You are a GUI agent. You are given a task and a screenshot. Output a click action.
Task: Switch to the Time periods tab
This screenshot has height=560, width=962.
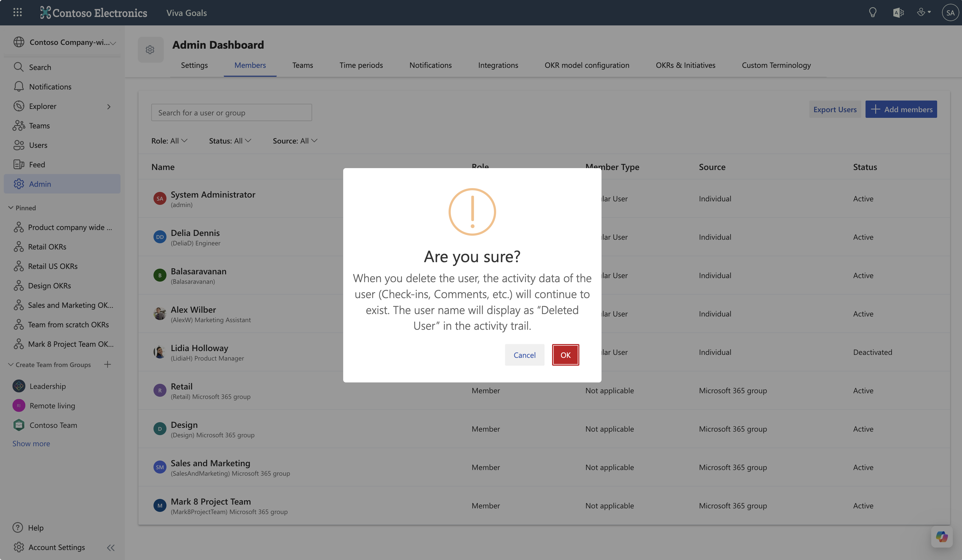click(361, 65)
